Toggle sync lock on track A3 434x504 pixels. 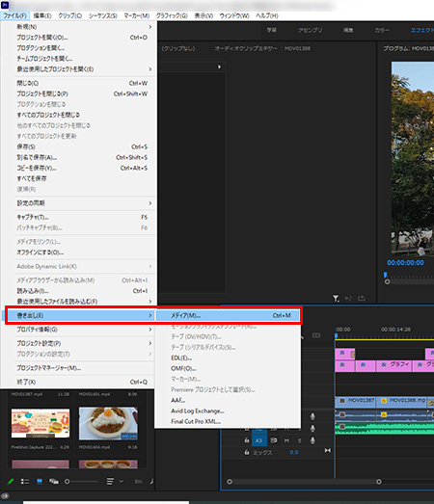(274, 440)
